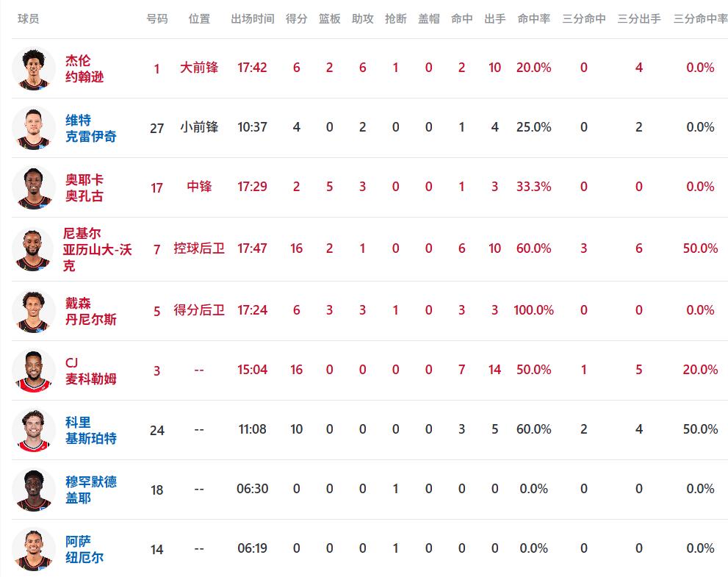
Task: Click the 篮板 column header
Action: [x=329, y=18]
